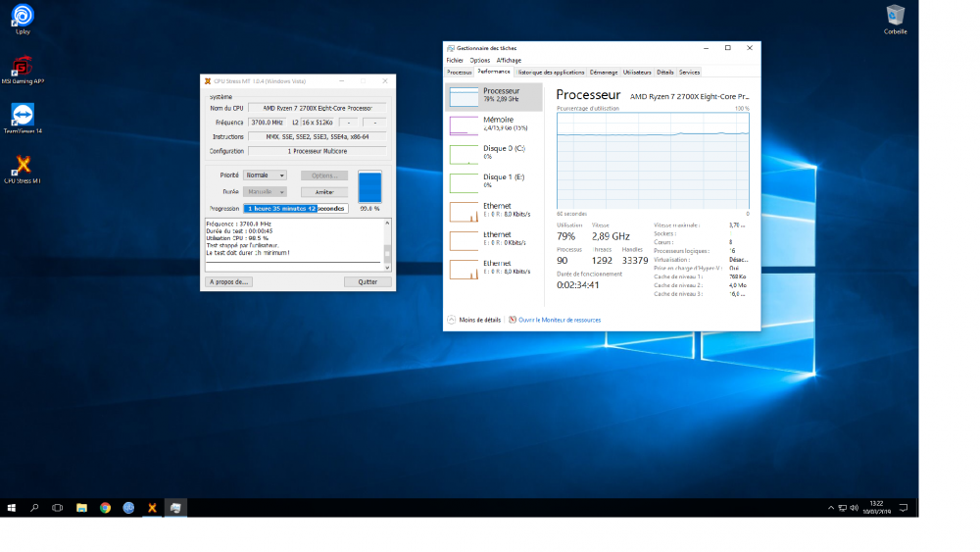Select the TeamViewer 14 desktop shortcut

click(22, 116)
